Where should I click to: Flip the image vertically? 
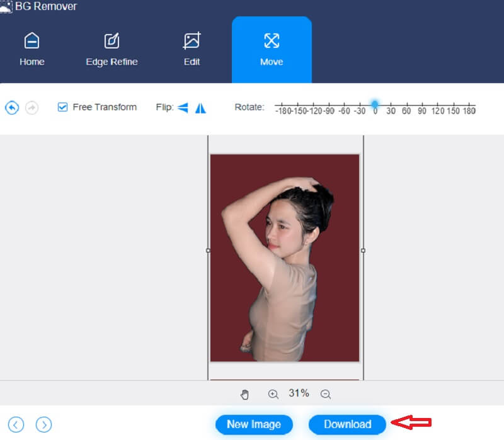(200, 108)
